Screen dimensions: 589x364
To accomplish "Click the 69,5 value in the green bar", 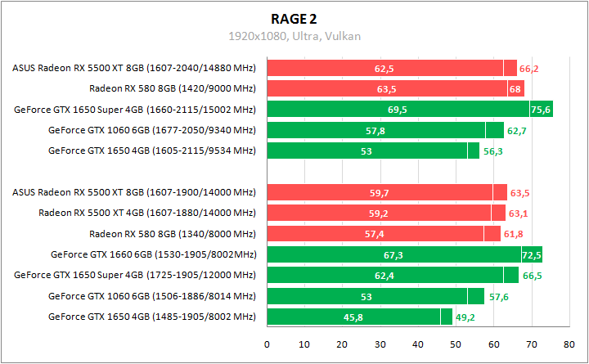I will [398, 110].
